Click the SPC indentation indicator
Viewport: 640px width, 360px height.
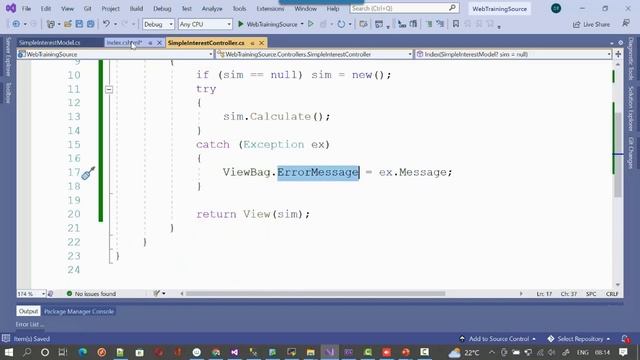(591, 294)
